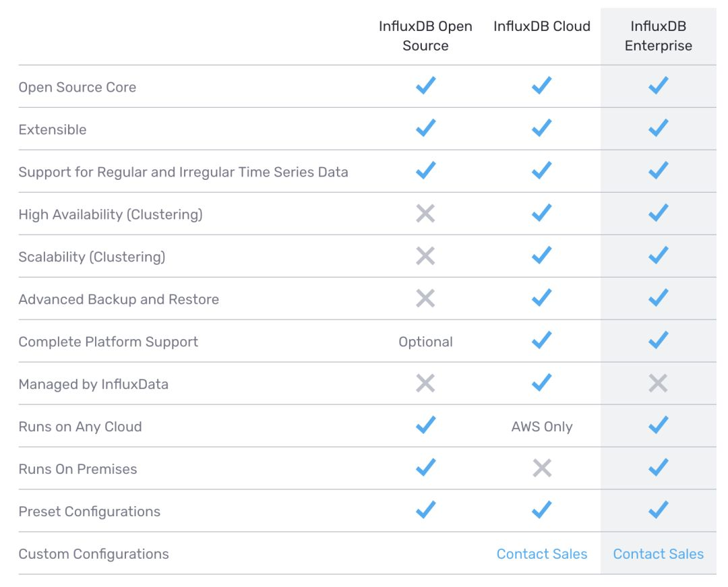Click Runs on Any Cloud checkmark for Open Source

(425, 425)
